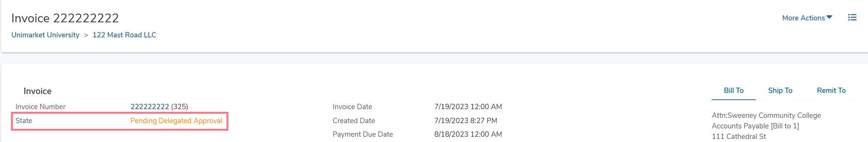
Task: Expand the More Actions dropdown
Action: [x=807, y=18]
